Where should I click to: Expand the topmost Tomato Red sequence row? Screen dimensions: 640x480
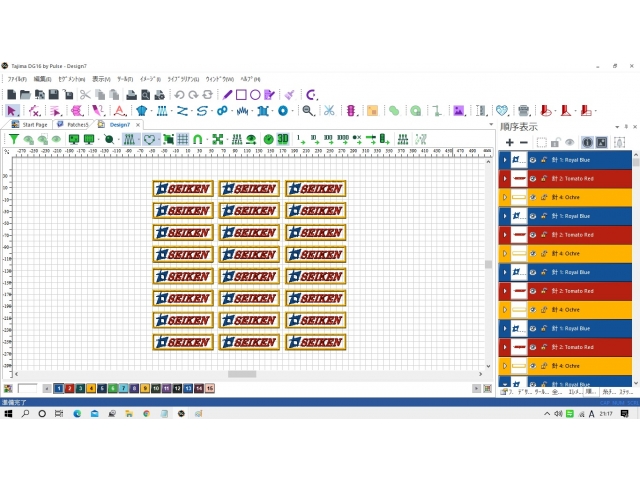(504, 179)
